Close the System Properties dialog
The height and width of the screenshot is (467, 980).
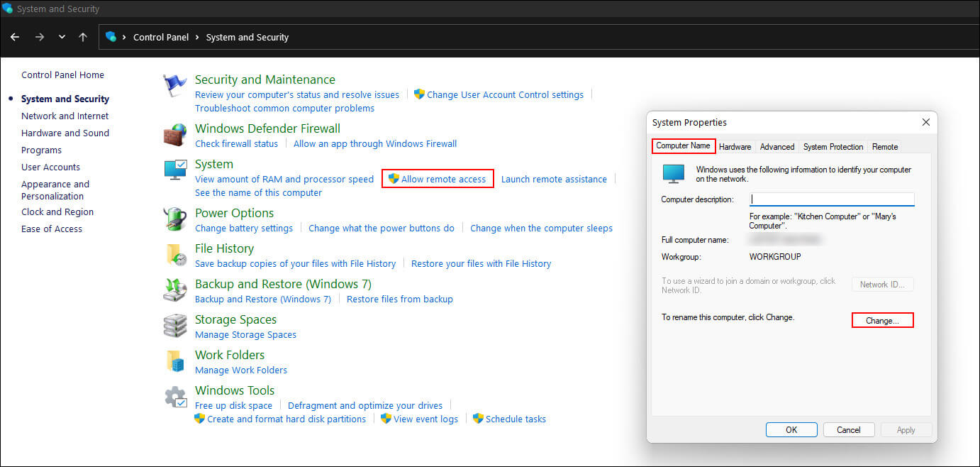coord(925,122)
